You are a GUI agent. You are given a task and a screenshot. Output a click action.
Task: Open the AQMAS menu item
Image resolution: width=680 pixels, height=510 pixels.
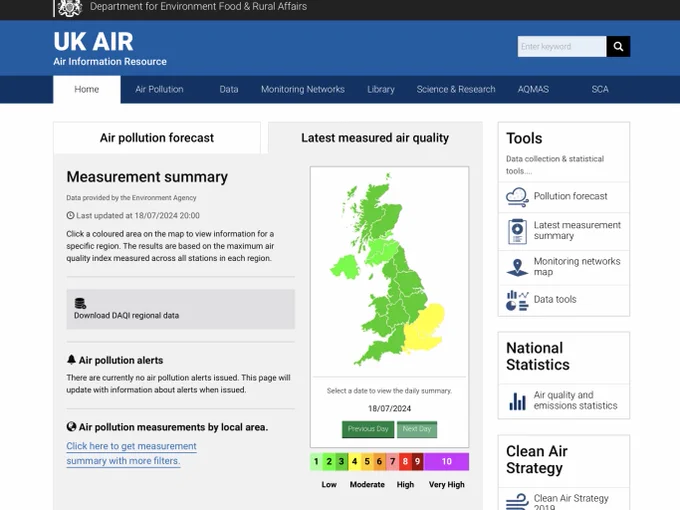[533, 89]
